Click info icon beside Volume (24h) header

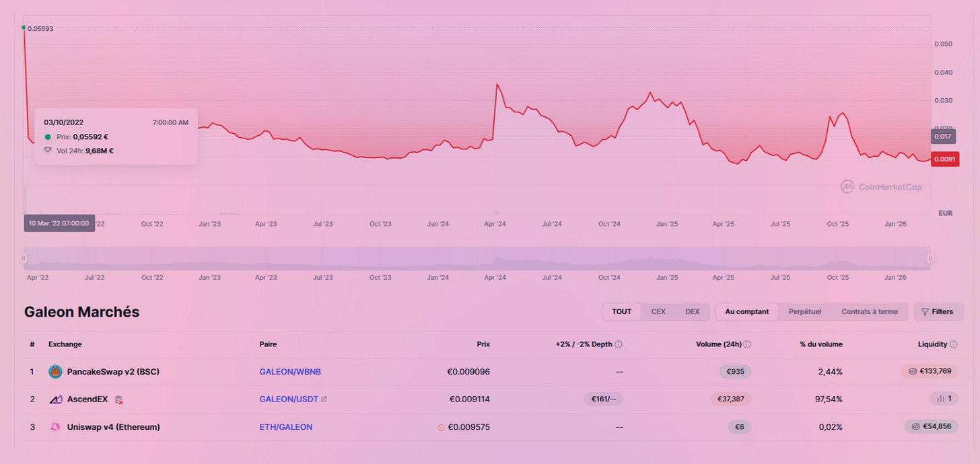click(747, 344)
